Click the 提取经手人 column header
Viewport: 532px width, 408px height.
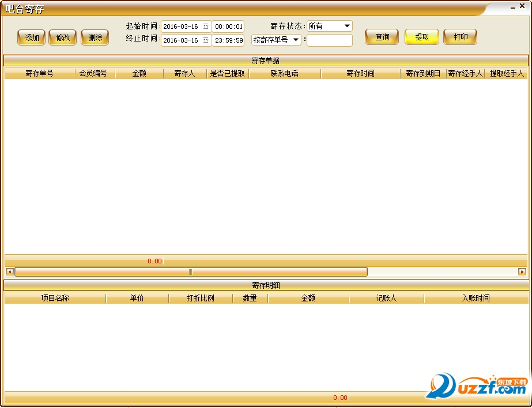[507, 73]
